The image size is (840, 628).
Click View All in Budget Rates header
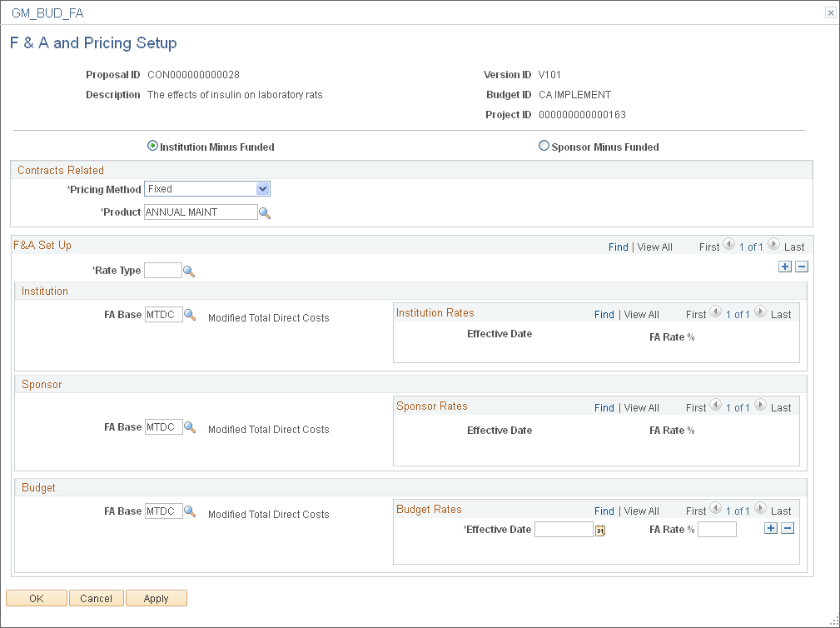[x=642, y=511]
